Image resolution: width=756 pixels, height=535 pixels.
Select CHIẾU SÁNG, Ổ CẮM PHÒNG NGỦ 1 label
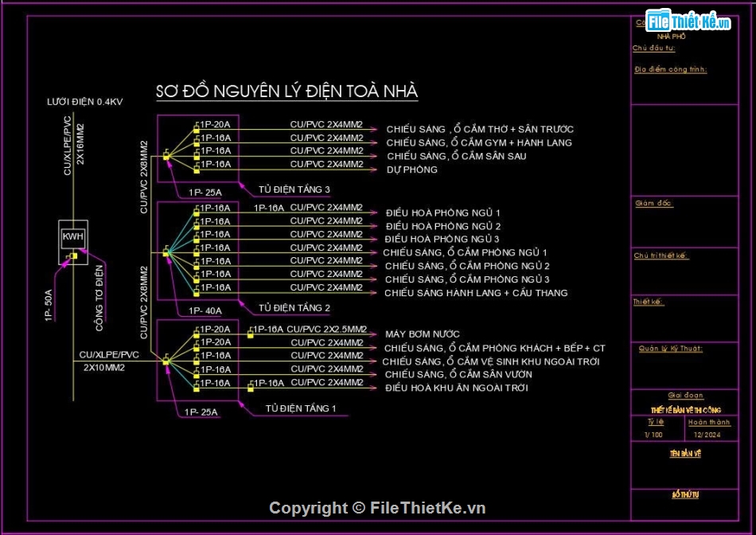pos(466,252)
